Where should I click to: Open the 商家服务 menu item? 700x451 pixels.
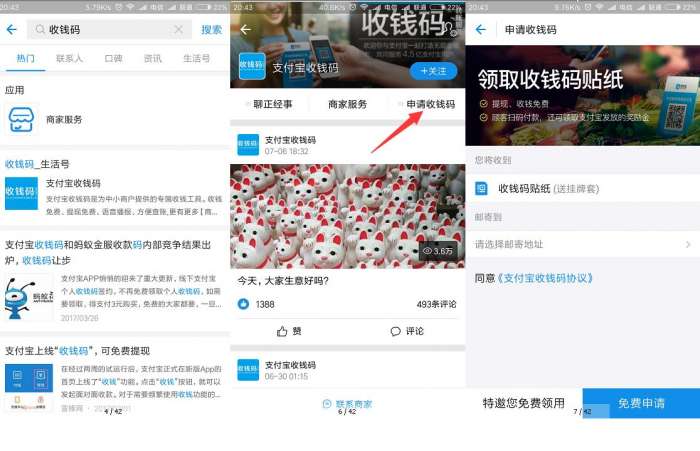pyautogui.click(x=347, y=104)
